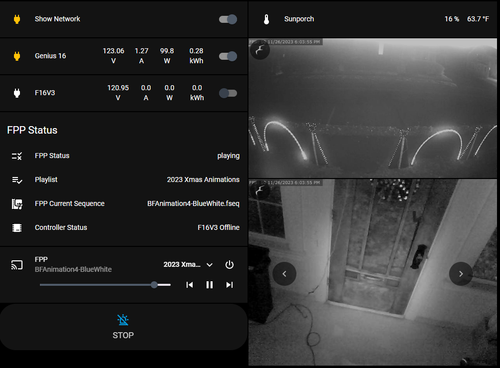Viewport: 500px width, 368px height.
Task: Click the 99.8 W power reading
Action: pos(167,56)
